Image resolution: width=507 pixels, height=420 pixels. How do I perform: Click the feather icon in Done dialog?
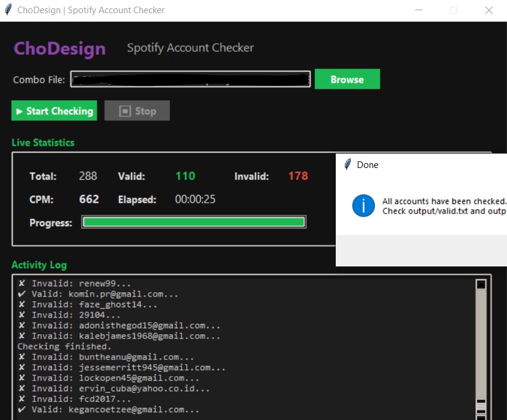pyautogui.click(x=348, y=164)
